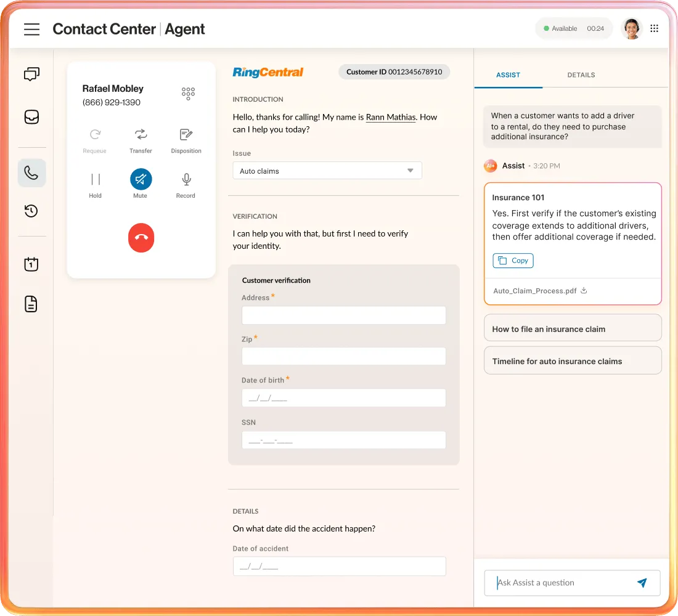This screenshot has height=616, width=678.
Task: Click the Disposition icon
Action: click(x=186, y=134)
